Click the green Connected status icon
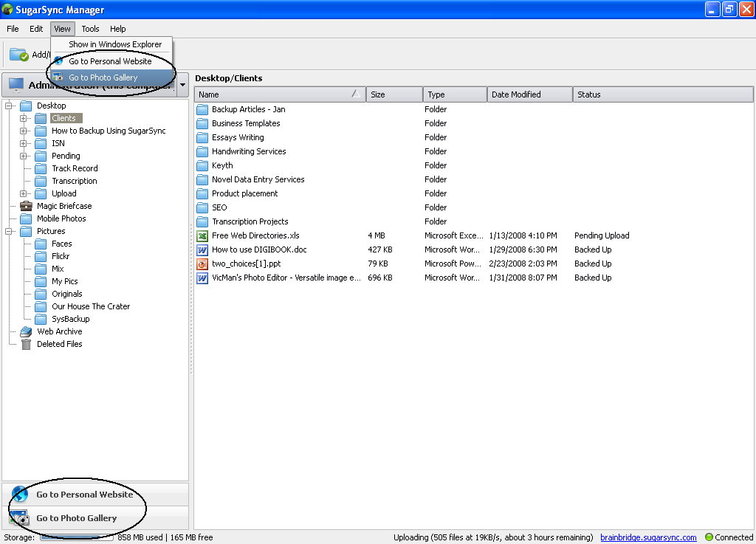 coord(709,537)
